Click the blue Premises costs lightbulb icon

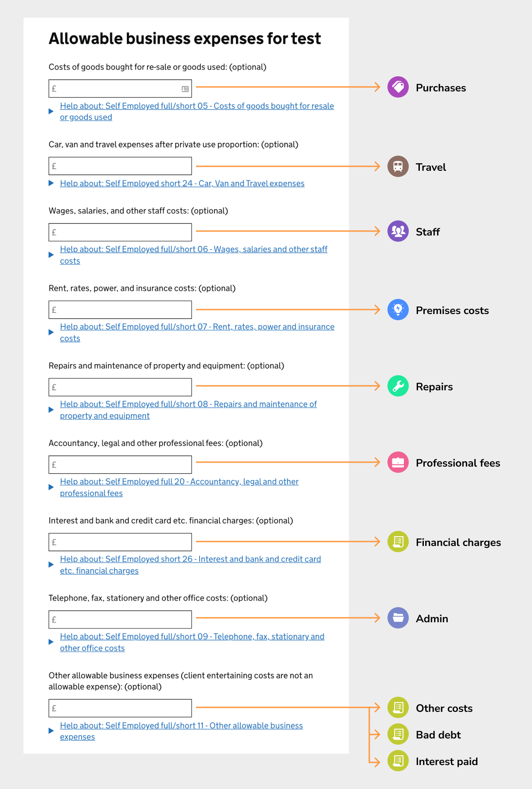point(398,310)
